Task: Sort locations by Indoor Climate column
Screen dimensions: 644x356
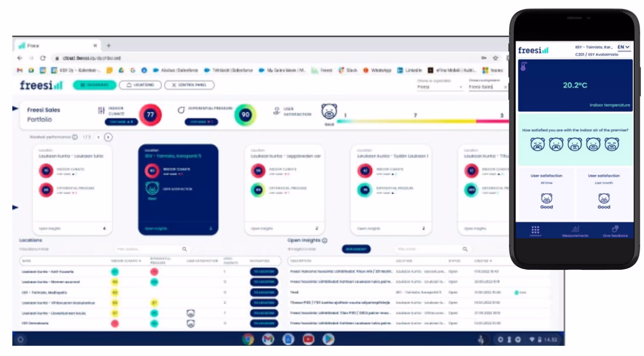Action: tap(126, 261)
